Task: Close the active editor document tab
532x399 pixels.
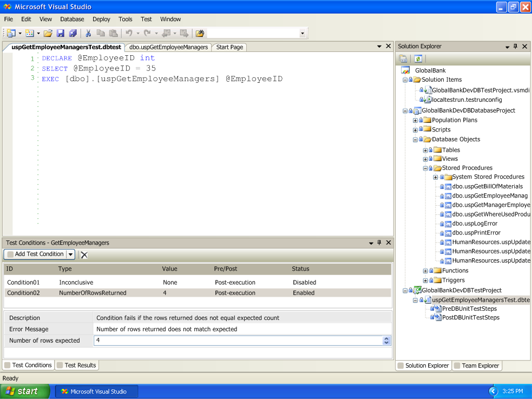Action: 389,46
